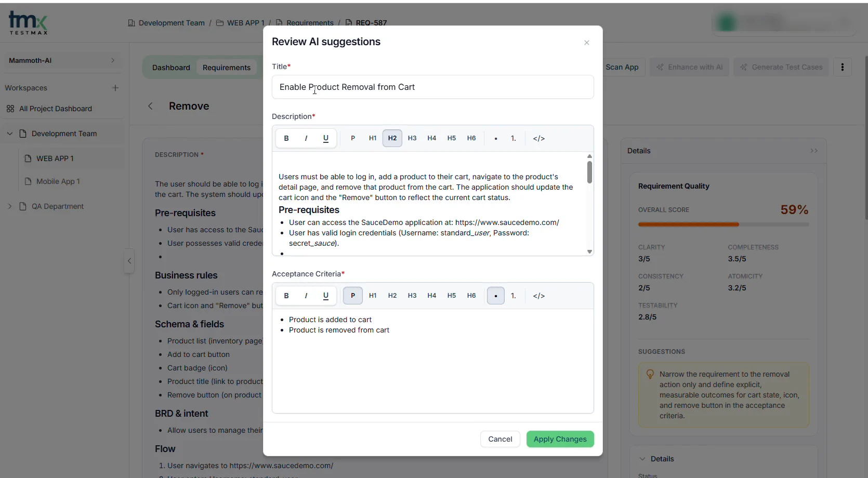Close the Review AI suggestions dialog
Screen dimensions: 868x478
coord(587,43)
